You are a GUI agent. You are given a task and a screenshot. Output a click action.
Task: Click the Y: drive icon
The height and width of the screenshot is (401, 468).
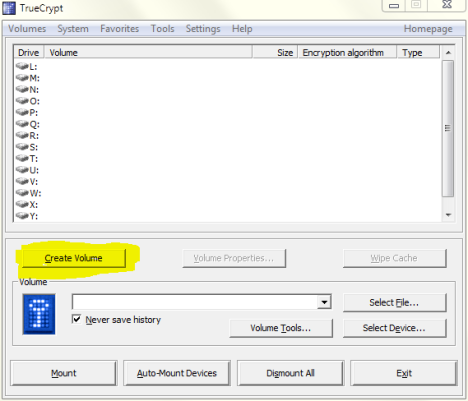pos(22,216)
